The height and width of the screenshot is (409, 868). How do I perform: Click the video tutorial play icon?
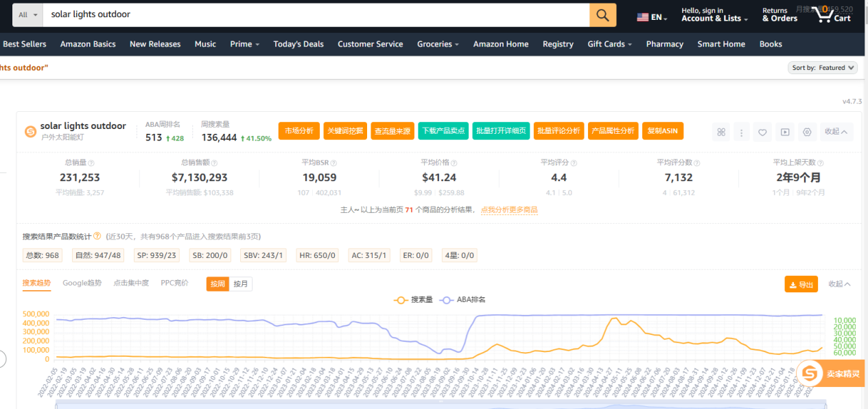(784, 131)
